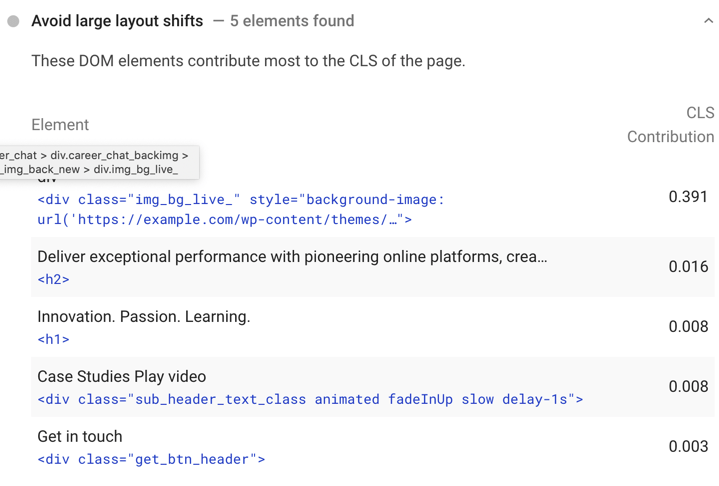This screenshot has height=486, width=719.
Task: Select the "CLS Contribution" column header
Action: point(670,125)
